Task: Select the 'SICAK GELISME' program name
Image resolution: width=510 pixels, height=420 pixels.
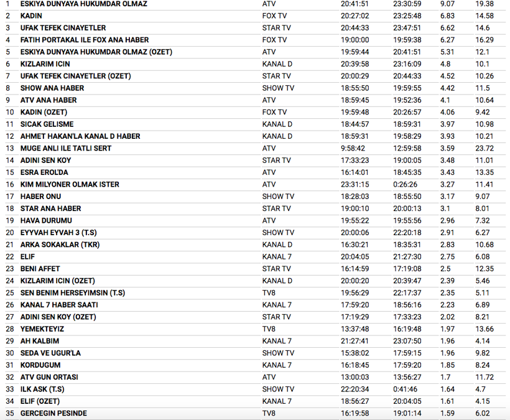Action: click(47, 124)
